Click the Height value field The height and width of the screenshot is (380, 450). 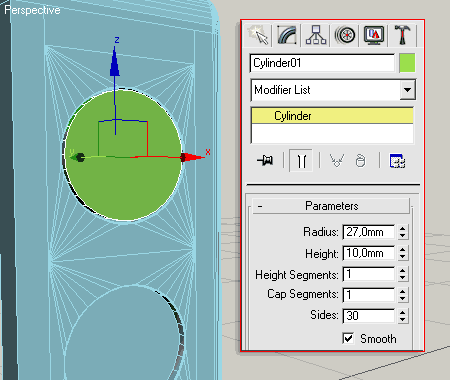tap(369, 253)
